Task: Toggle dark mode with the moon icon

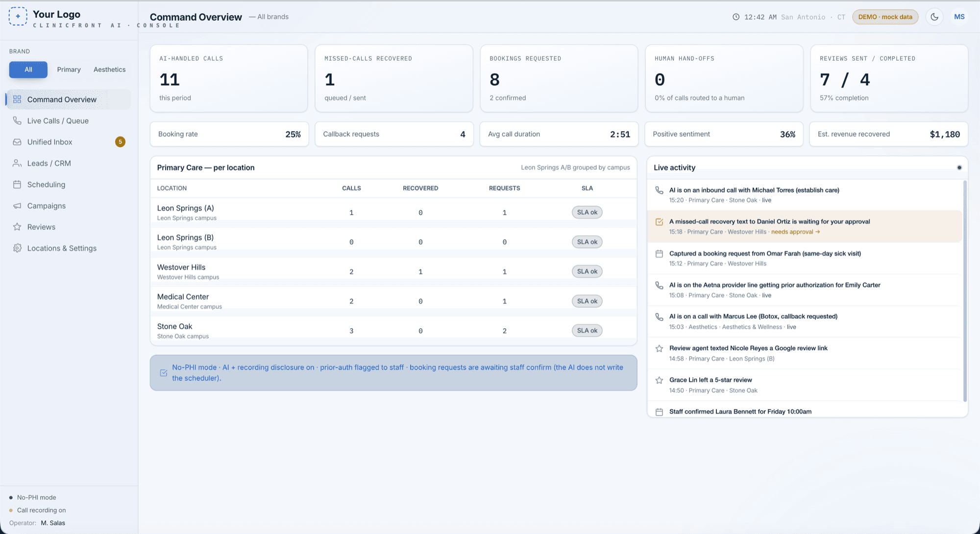Action: (x=934, y=17)
